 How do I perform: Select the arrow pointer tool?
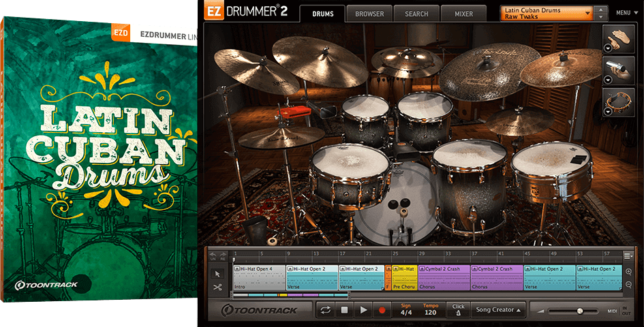point(217,274)
